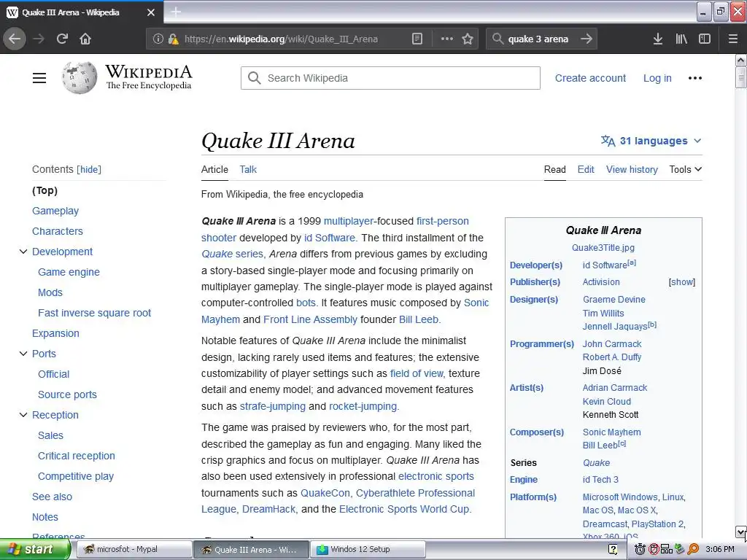
Task: Go back with the browser back arrow
Action: click(x=15, y=39)
